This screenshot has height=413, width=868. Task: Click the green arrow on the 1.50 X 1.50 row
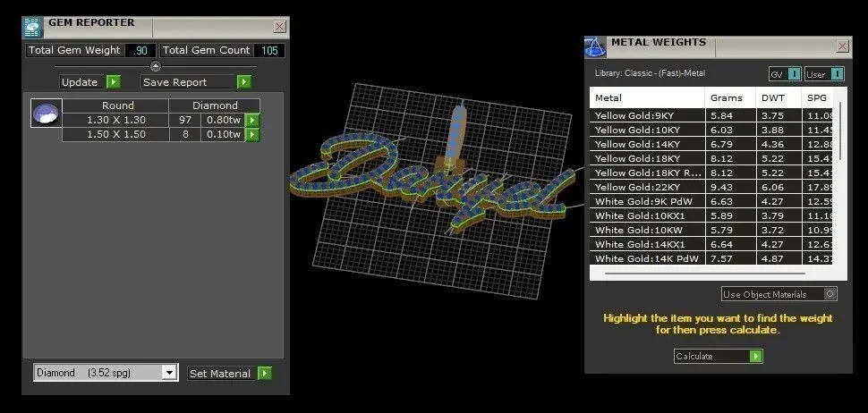[252, 134]
